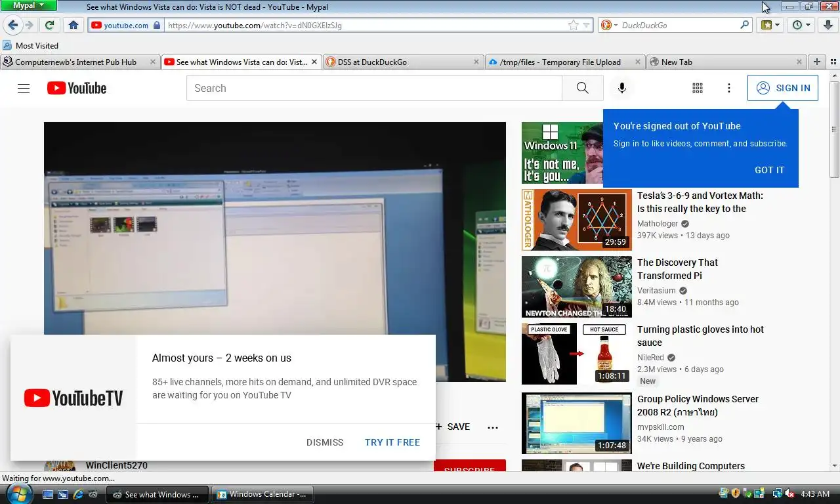Open the YouTube hamburger guide menu
This screenshot has height=504, width=840.
[x=24, y=88]
